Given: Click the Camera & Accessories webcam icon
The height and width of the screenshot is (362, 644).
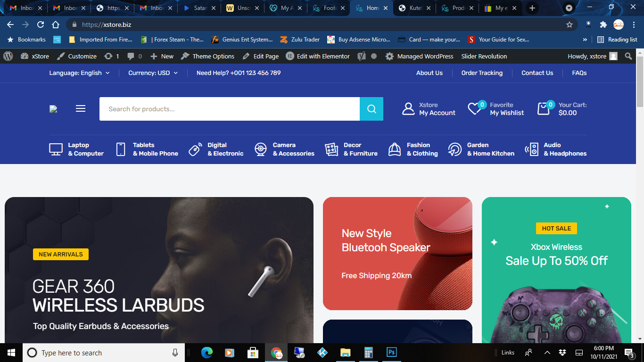Looking at the screenshot, I should pyautogui.click(x=261, y=149).
